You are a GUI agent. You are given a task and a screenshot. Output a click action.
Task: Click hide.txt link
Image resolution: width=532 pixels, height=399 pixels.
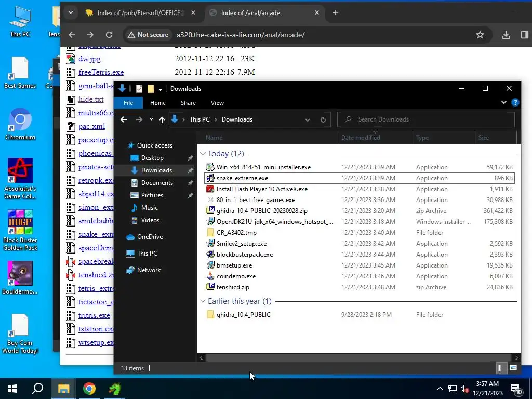click(x=91, y=99)
